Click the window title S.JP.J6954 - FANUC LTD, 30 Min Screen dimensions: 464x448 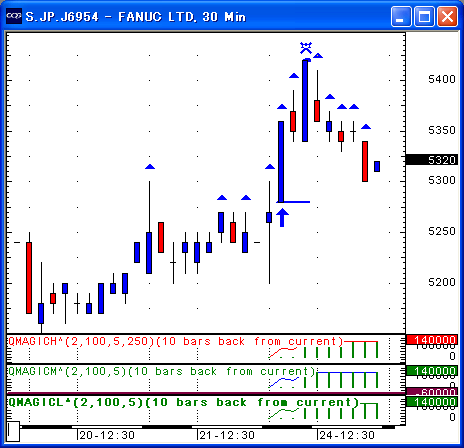pos(136,17)
